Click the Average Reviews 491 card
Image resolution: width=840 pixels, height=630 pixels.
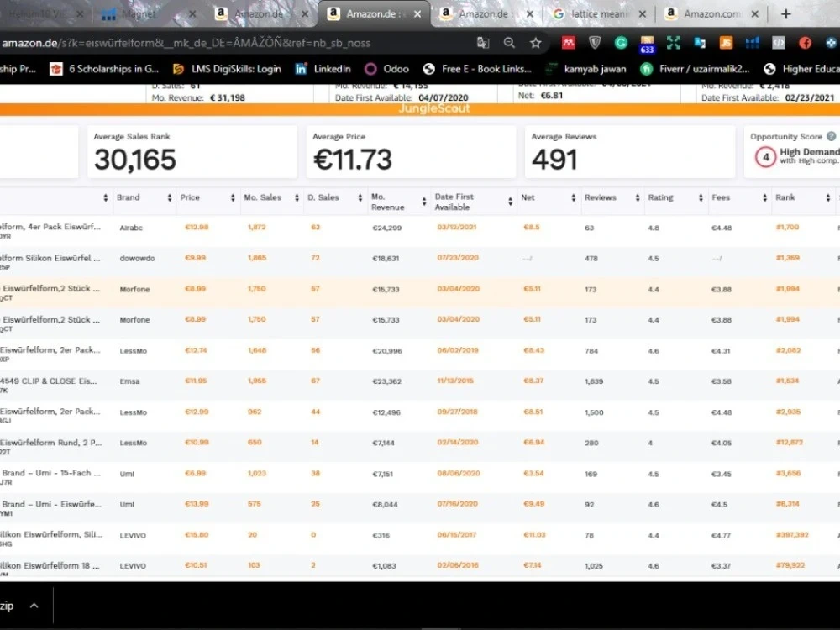tap(629, 151)
